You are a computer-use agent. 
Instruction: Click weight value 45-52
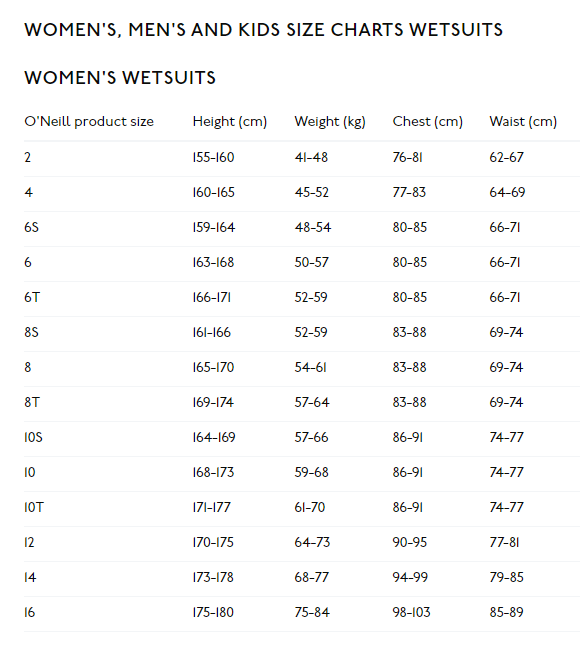tap(311, 192)
